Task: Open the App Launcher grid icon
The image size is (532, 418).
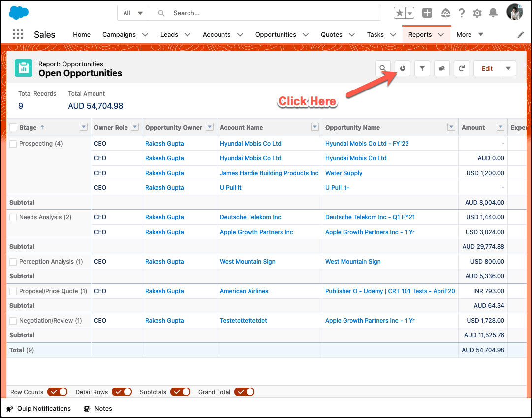Action: tap(18, 34)
